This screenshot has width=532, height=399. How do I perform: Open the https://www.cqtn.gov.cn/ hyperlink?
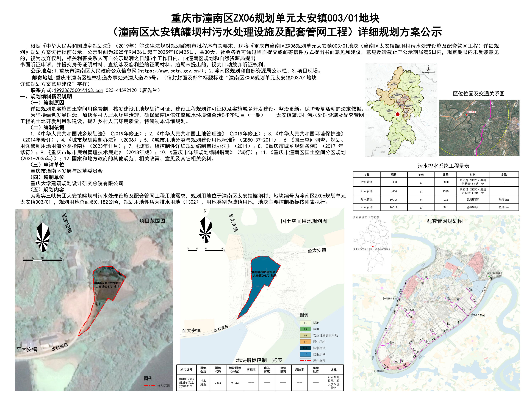point(171,71)
